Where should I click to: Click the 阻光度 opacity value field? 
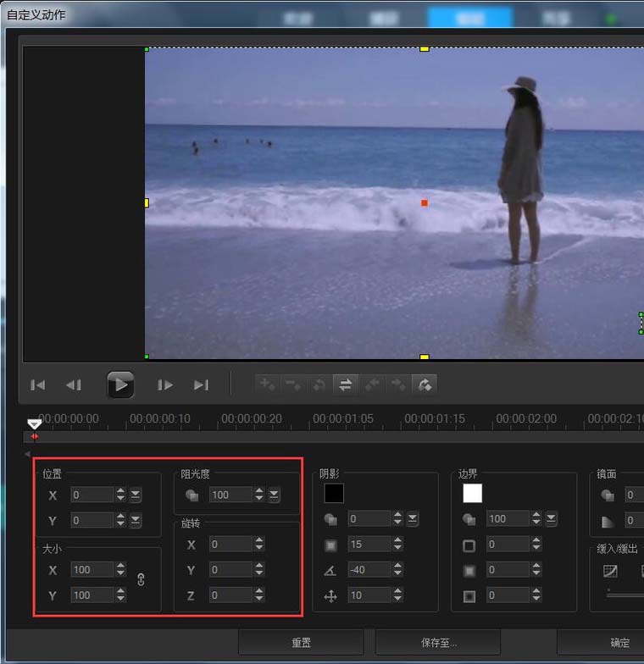click(x=230, y=495)
